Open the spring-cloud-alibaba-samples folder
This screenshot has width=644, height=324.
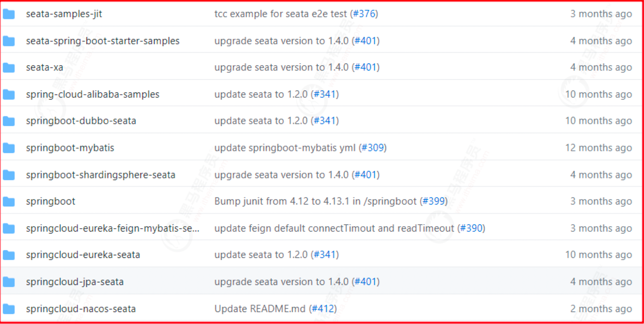pos(93,94)
